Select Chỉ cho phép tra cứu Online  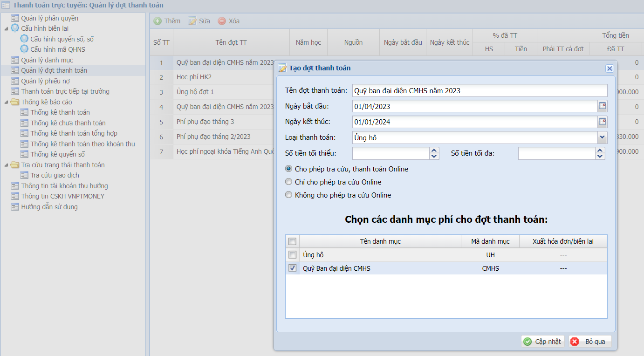point(289,182)
